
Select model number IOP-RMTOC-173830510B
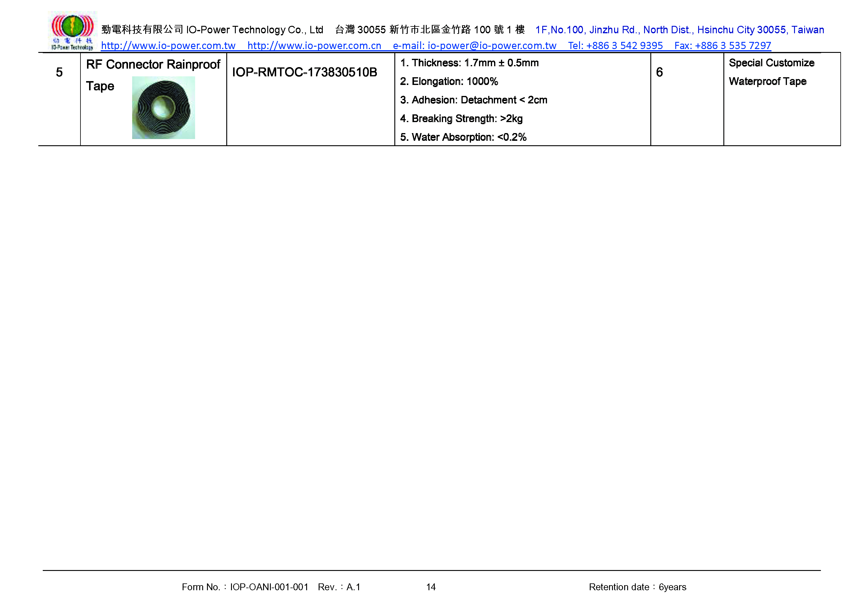tap(305, 72)
